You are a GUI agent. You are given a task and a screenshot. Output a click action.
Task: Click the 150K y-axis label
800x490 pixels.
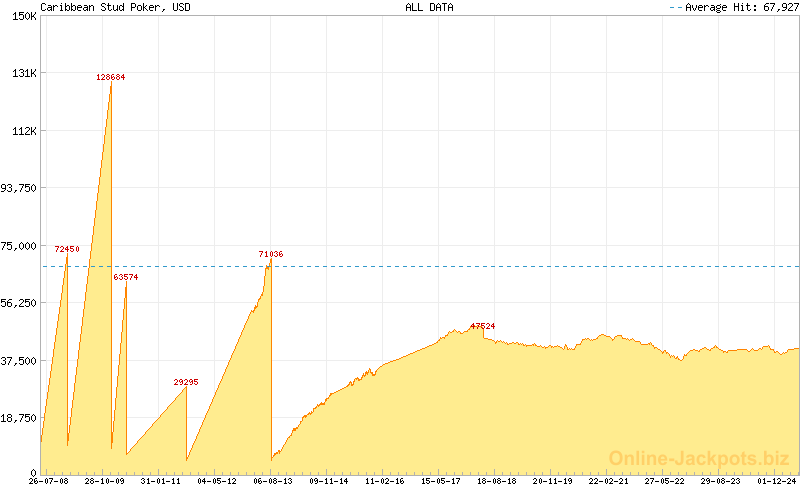pos(23,16)
